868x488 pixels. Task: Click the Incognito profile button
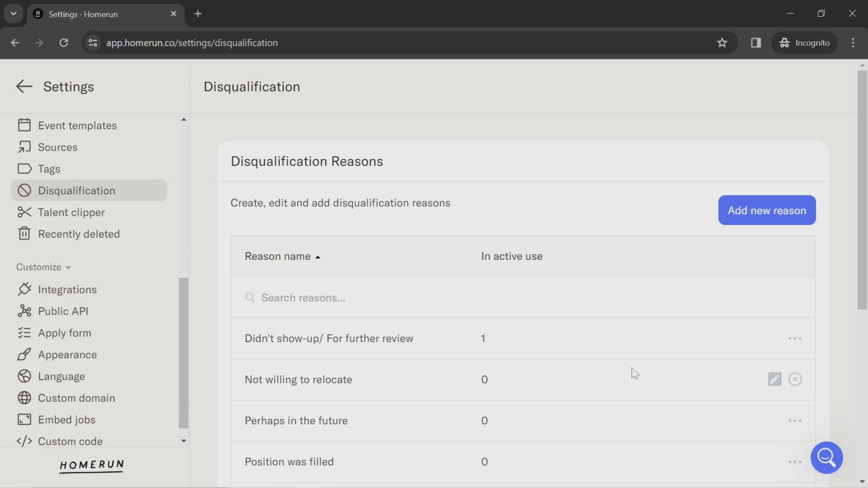[x=804, y=43]
